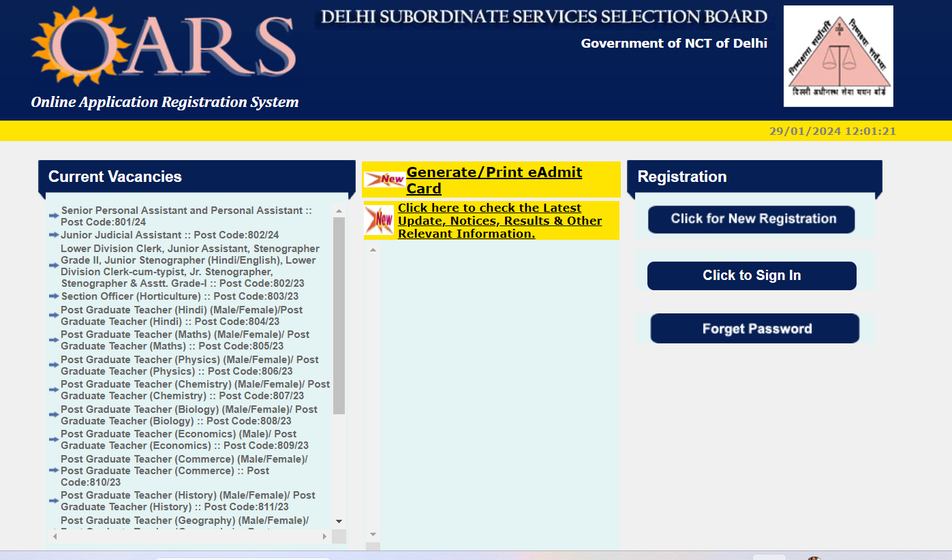The width and height of the screenshot is (952, 560).
Task: Select PGT (Commerce) Post Code 810/23 entry
Action: pos(184,470)
